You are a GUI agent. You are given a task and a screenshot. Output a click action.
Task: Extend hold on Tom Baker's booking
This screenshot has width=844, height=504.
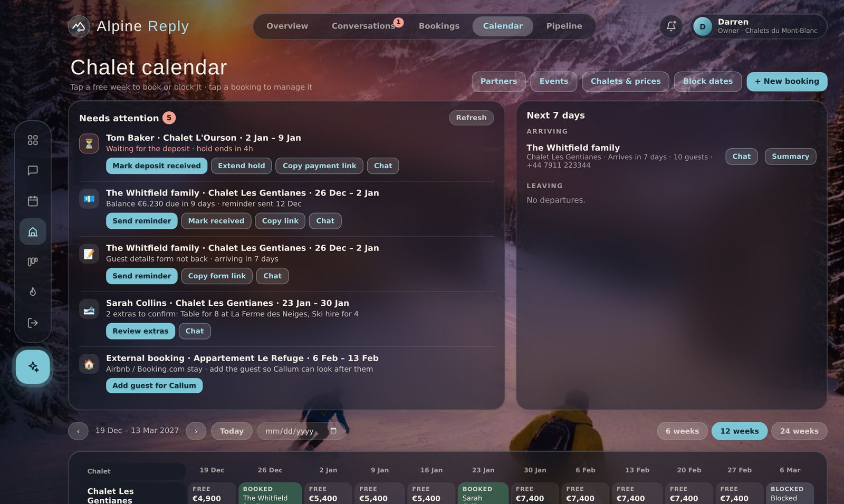tap(242, 166)
